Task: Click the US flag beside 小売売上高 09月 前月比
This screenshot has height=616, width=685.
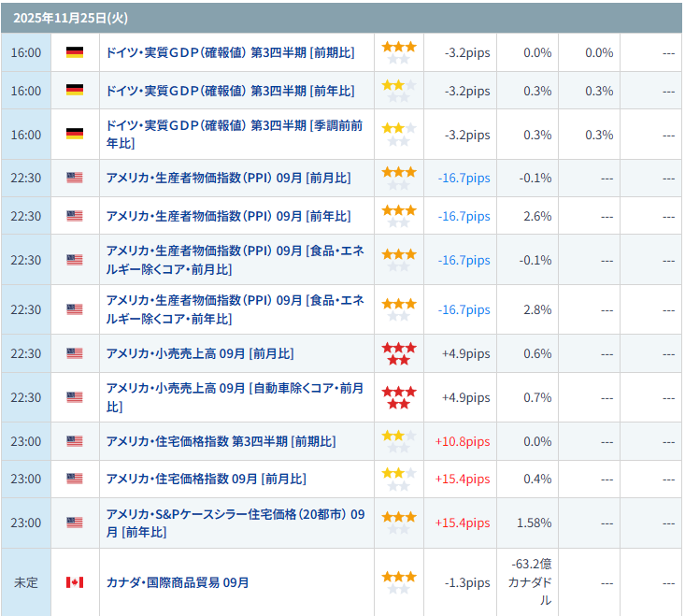Action: (75, 353)
